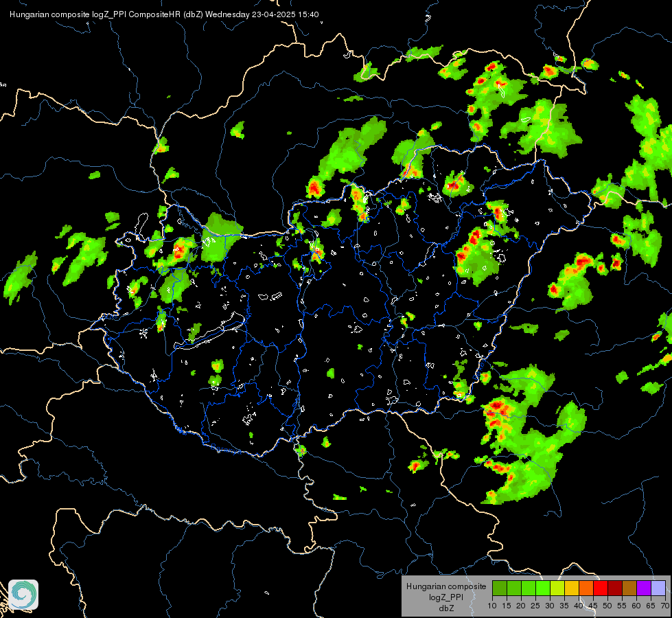
Task: Click the legend scale value "60"
Action: click(636, 606)
